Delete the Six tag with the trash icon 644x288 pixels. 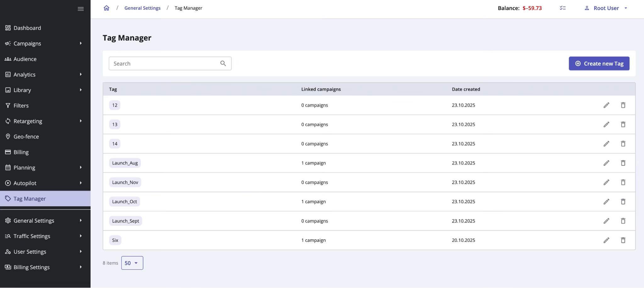click(623, 240)
